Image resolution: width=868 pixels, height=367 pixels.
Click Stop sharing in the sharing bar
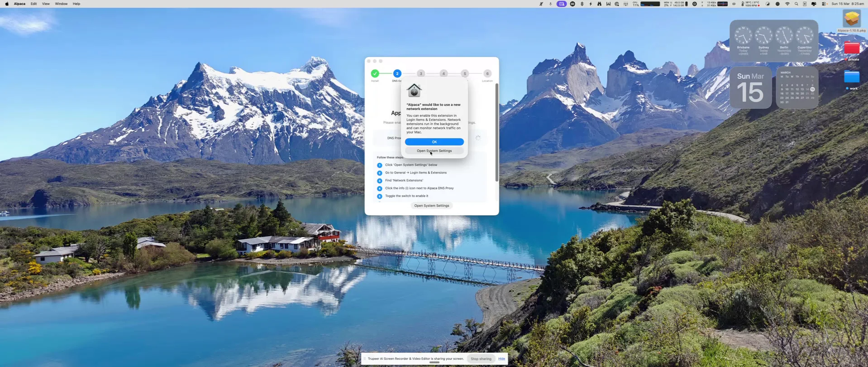[481, 359]
